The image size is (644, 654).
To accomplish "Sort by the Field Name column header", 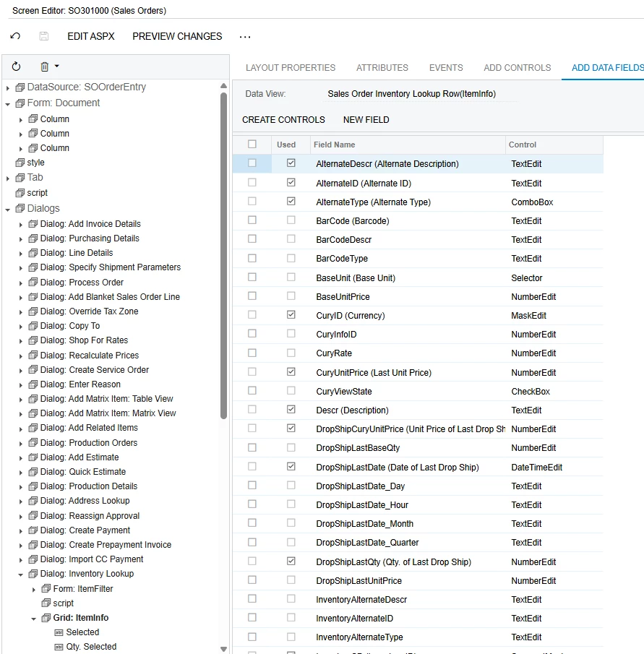I will [x=408, y=145].
